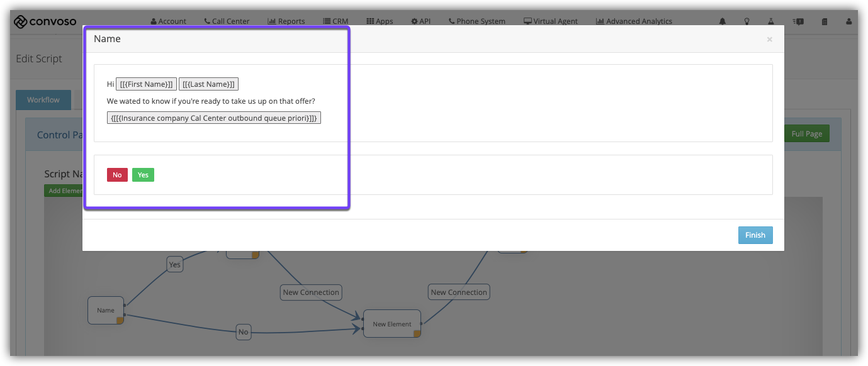Click the document list icon in header
This screenshot has height=366, width=868.
pyautogui.click(x=825, y=21)
